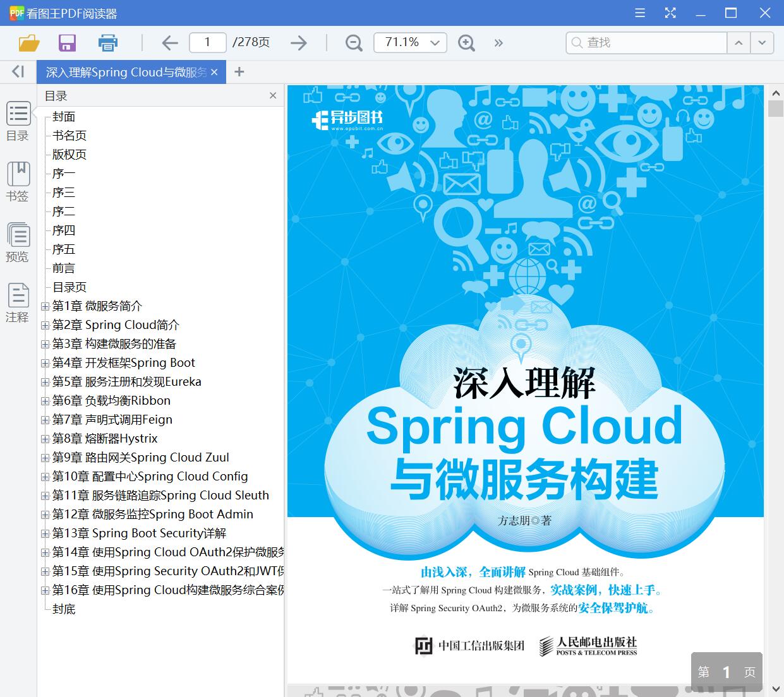This screenshot has height=697, width=784.
Task: Open 第15章 使用Spring Security OAuth2和JWT entry
Action: click(168, 571)
